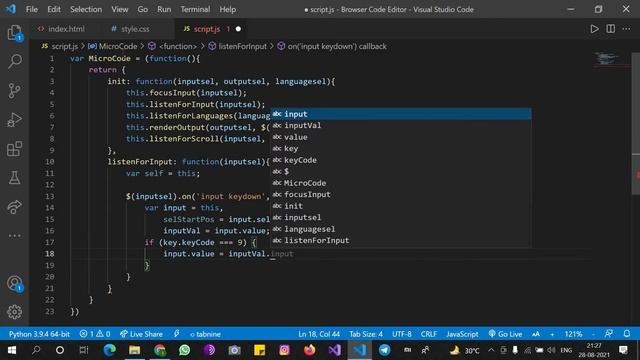
Task: Choose the 'keyCode' autocomplete suggestion
Action: click(401, 160)
